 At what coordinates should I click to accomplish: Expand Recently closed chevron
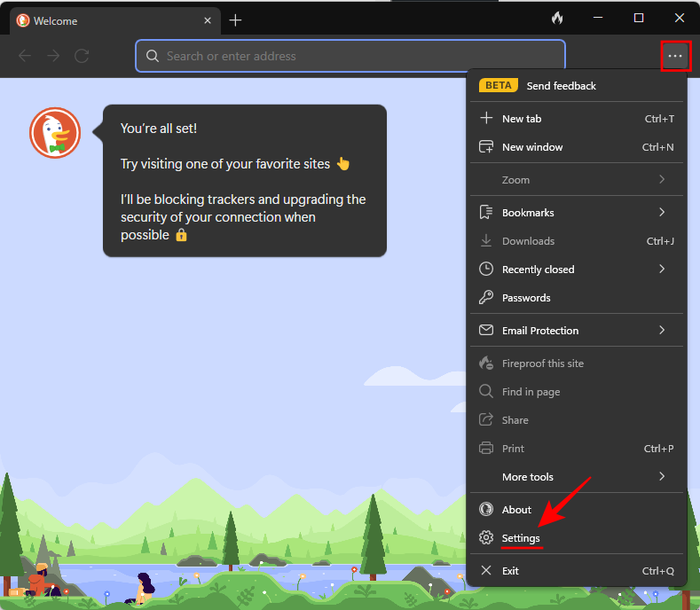pyautogui.click(x=662, y=269)
